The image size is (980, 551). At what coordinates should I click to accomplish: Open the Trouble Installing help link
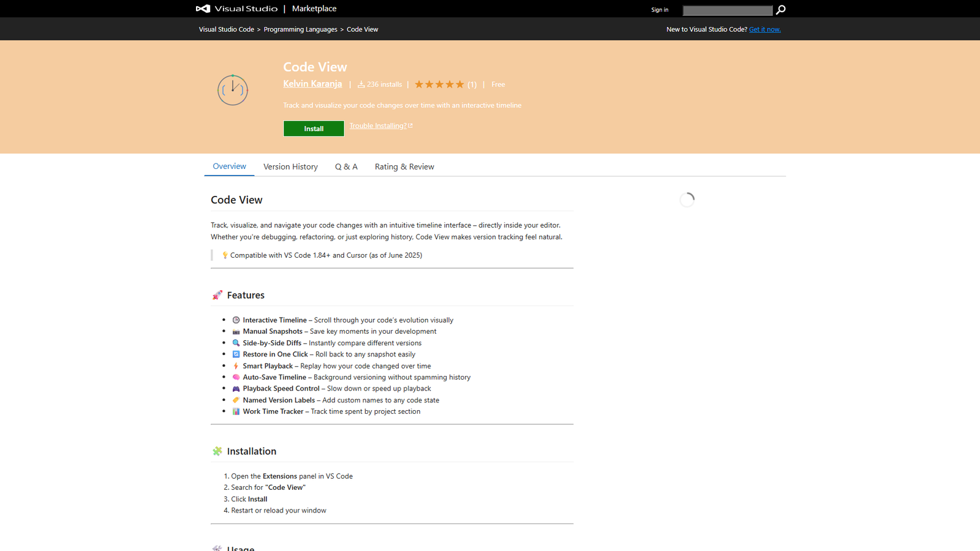tap(377, 125)
